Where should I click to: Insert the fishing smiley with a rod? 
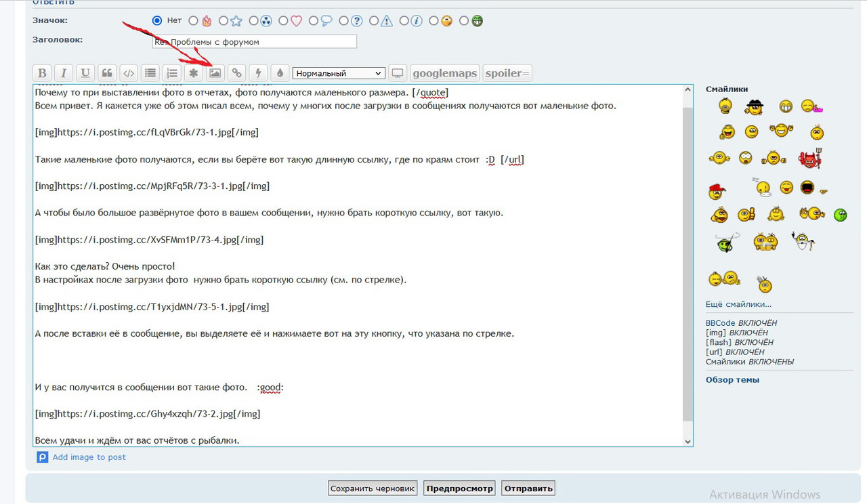pos(727,241)
